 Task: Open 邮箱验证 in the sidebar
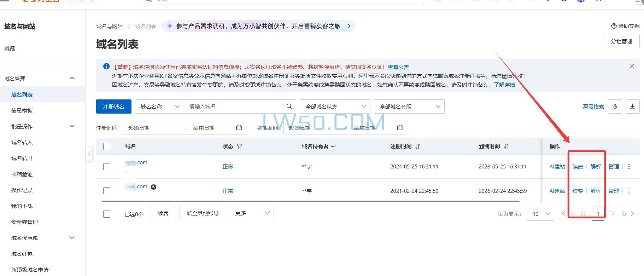[22, 174]
